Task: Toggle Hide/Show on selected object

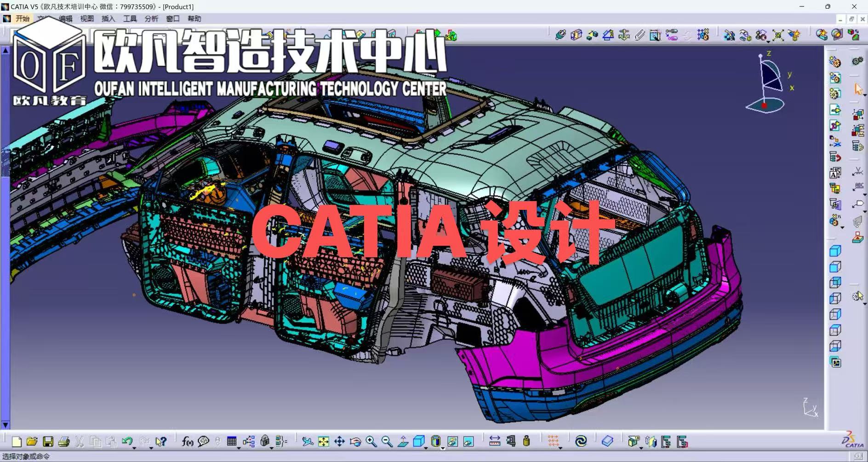Action: (x=453, y=442)
